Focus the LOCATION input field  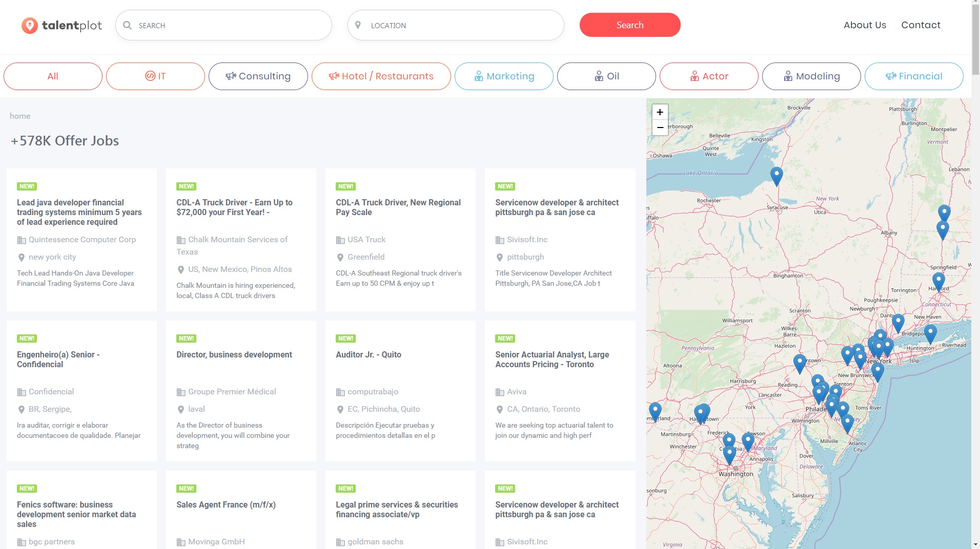pos(461,25)
